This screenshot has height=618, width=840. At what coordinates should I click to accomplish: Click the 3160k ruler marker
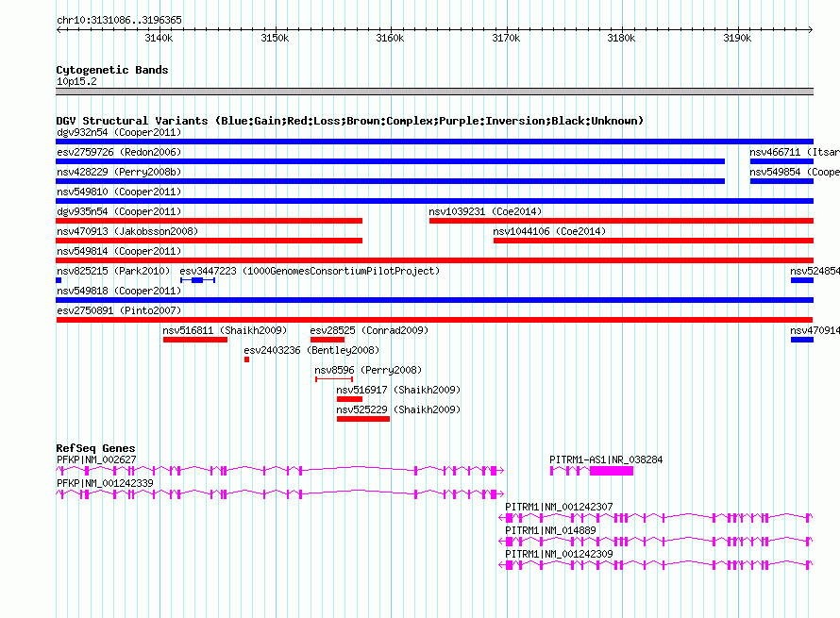tap(390, 38)
